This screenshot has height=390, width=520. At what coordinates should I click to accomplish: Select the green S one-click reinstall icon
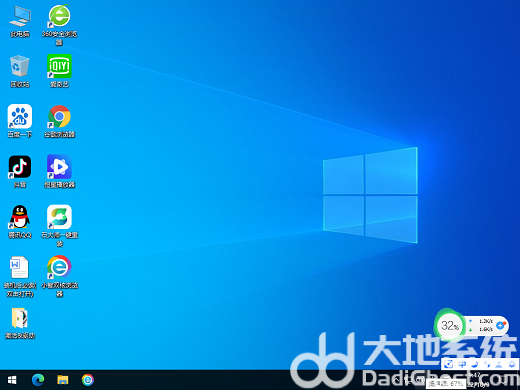click(x=59, y=217)
